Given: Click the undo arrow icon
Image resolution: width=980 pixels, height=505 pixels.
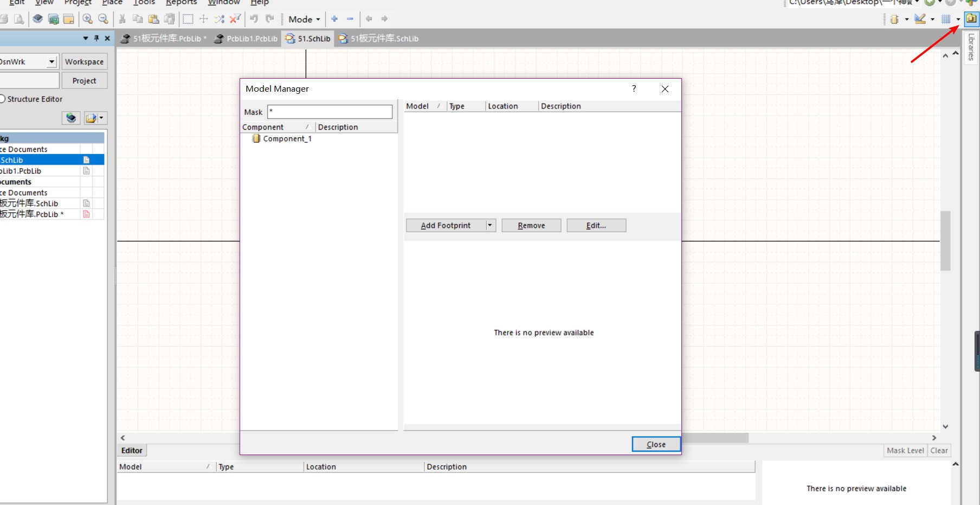Looking at the screenshot, I should 254,19.
